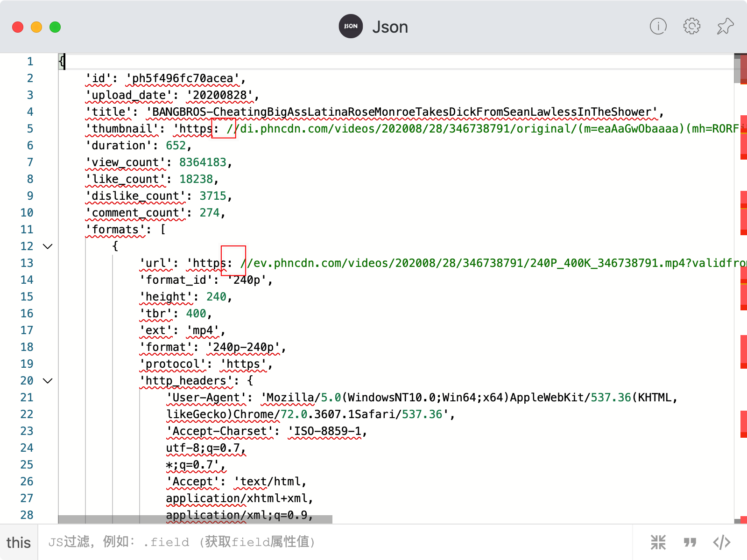Click the dislike_count value 3715
The width and height of the screenshot is (747, 560).
pos(213,196)
